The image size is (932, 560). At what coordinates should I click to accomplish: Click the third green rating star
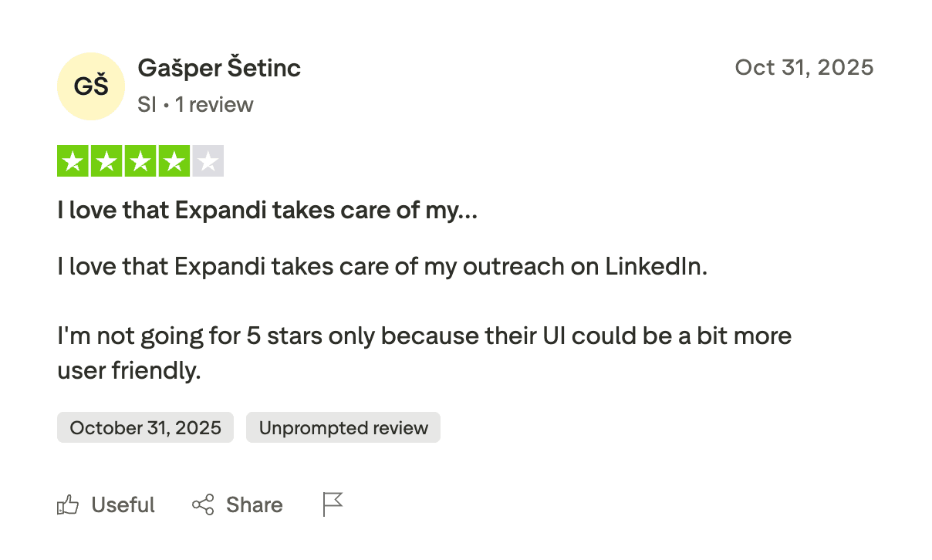[140, 161]
